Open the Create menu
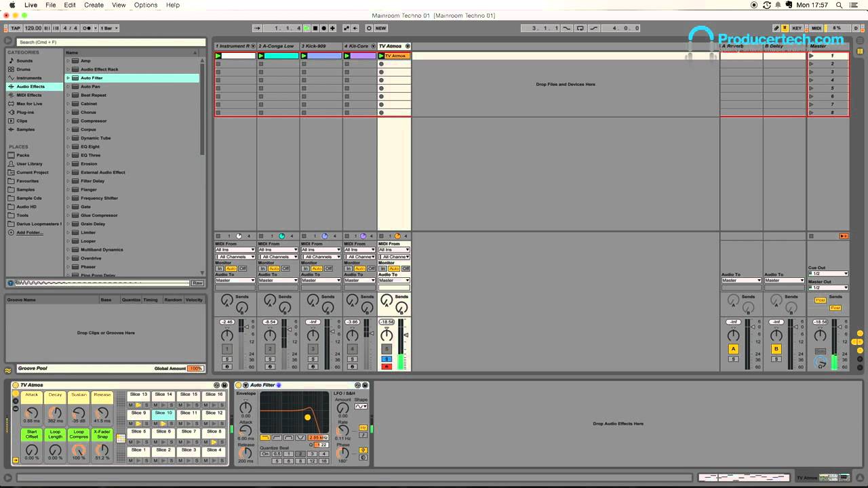 pos(94,5)
